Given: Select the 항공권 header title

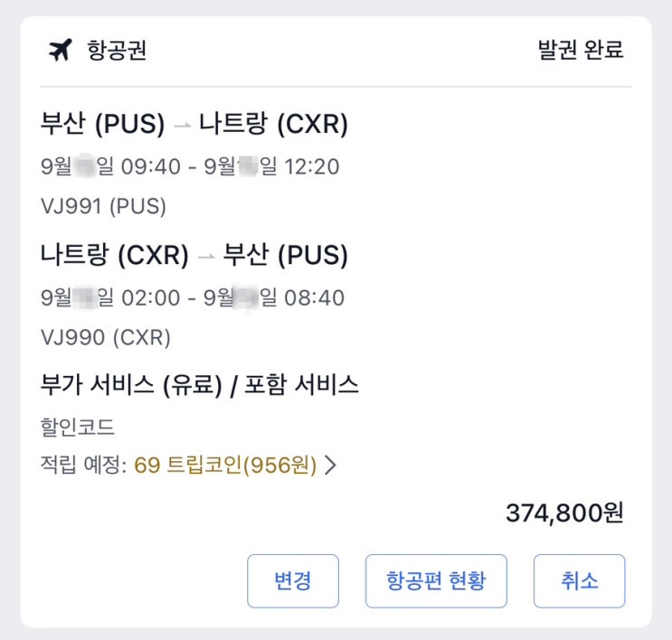Looking at the screenshot, I should tap(117, 51).
